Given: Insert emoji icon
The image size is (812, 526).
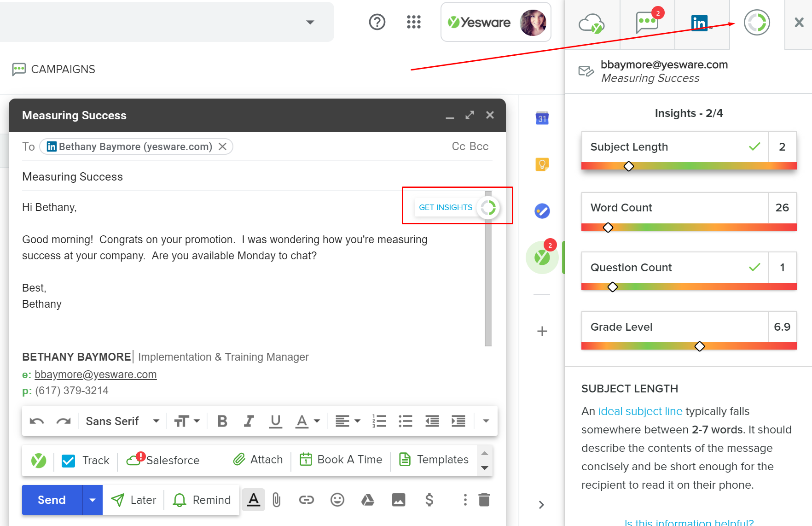Looking at the screenshot, I should pyautogui.click(x=337, y=500).
